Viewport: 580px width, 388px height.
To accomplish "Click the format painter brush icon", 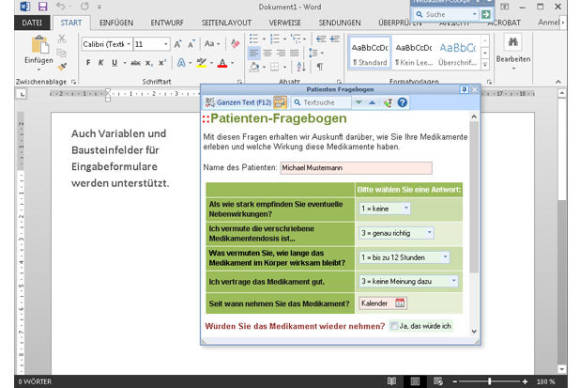I will tap(62, 67).
